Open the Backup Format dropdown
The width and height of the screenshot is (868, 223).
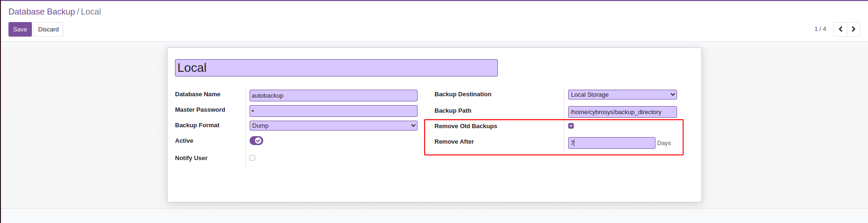coord(333,125)
